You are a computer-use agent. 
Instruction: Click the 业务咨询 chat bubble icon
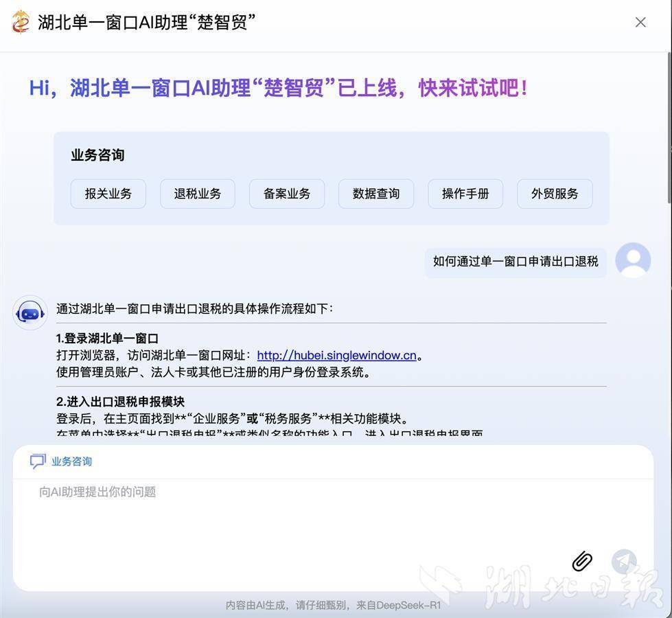pos(38,461)
